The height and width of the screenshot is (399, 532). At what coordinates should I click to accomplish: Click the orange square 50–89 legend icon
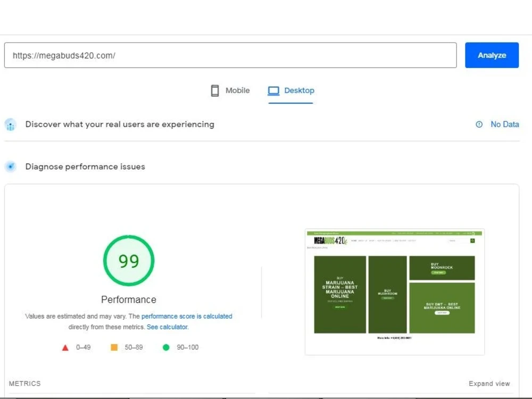114,347
